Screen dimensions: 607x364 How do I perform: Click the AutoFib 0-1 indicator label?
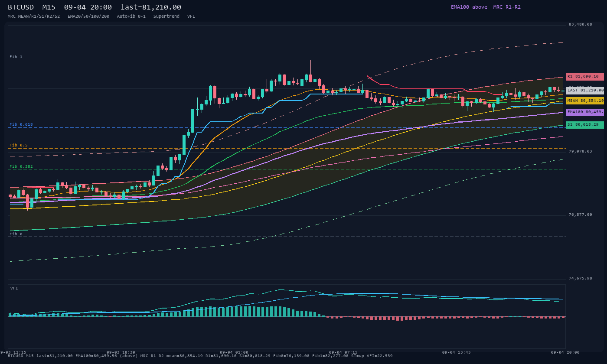(x=131, y=16)
